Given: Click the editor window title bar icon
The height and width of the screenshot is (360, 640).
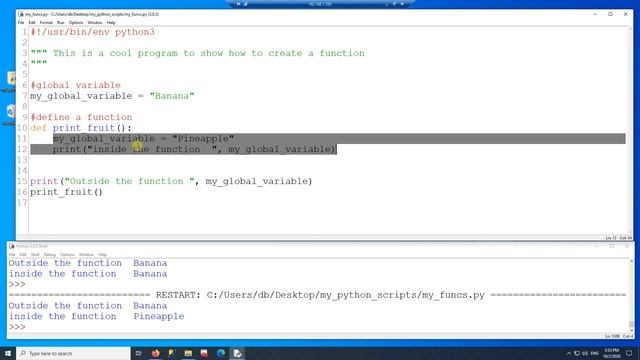Looking at the screenshot, I should pos(20,14).
